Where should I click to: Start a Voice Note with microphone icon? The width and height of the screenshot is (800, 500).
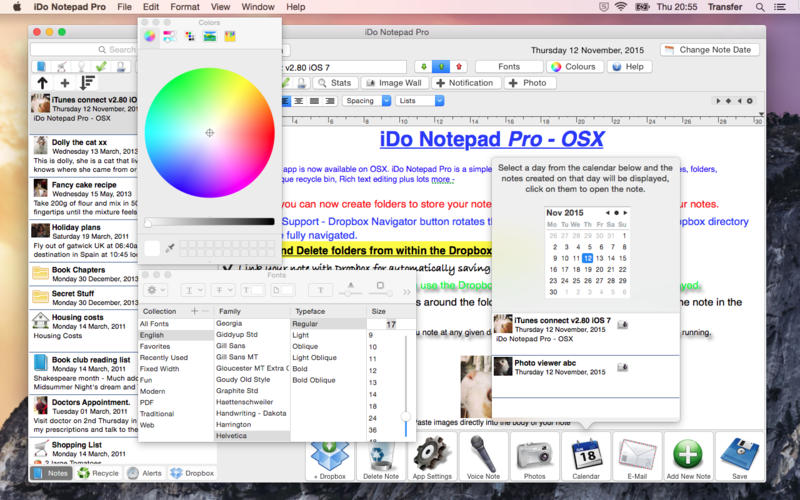(x=483, y=457)
